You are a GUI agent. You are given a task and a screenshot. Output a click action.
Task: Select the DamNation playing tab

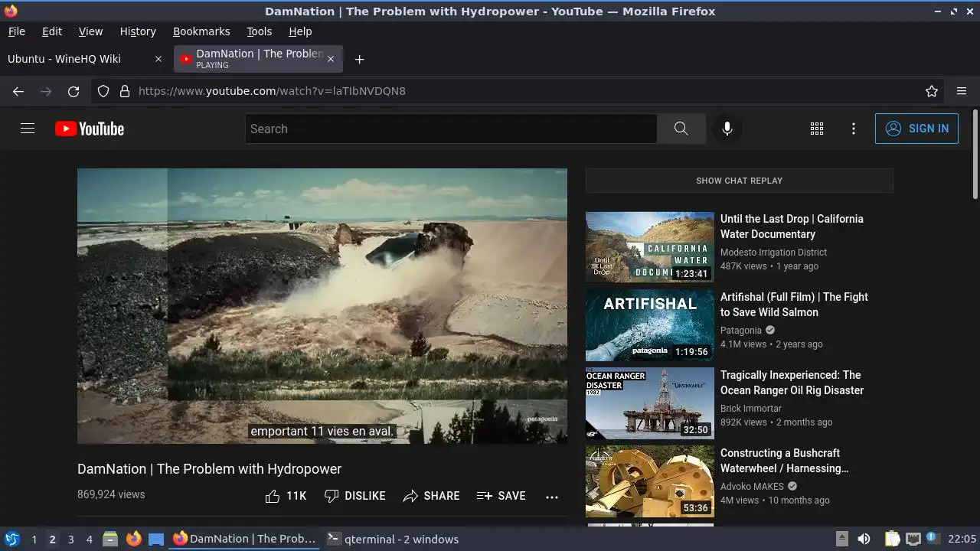[x=259, y=59]
